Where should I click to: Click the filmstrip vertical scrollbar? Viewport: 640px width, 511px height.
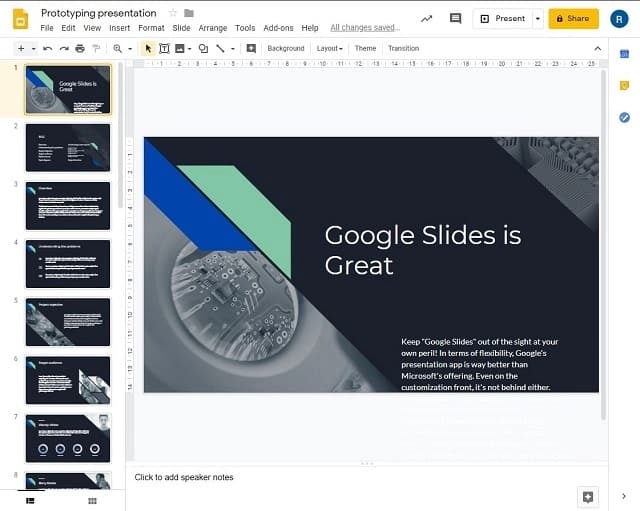tap(120, 136)
